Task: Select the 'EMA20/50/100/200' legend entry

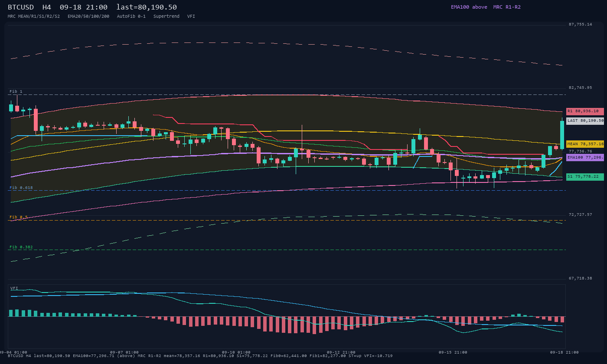Action: (88, 16)
